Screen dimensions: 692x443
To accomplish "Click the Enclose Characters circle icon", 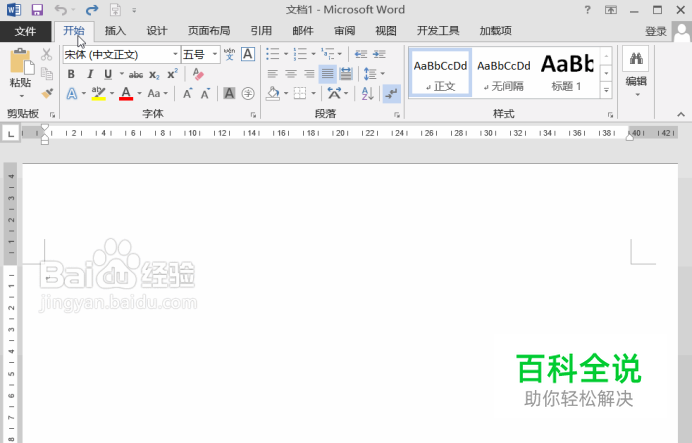I will [248, 94].
